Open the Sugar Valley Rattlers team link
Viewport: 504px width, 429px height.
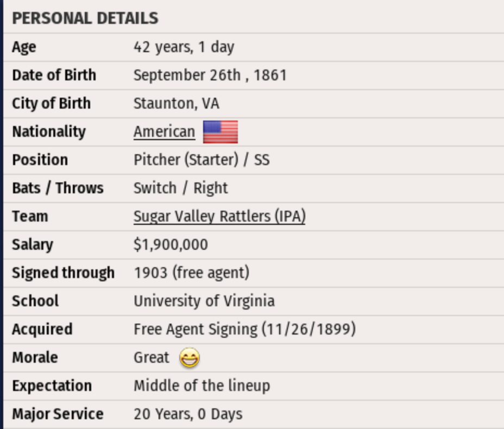(x=219, y=216)
